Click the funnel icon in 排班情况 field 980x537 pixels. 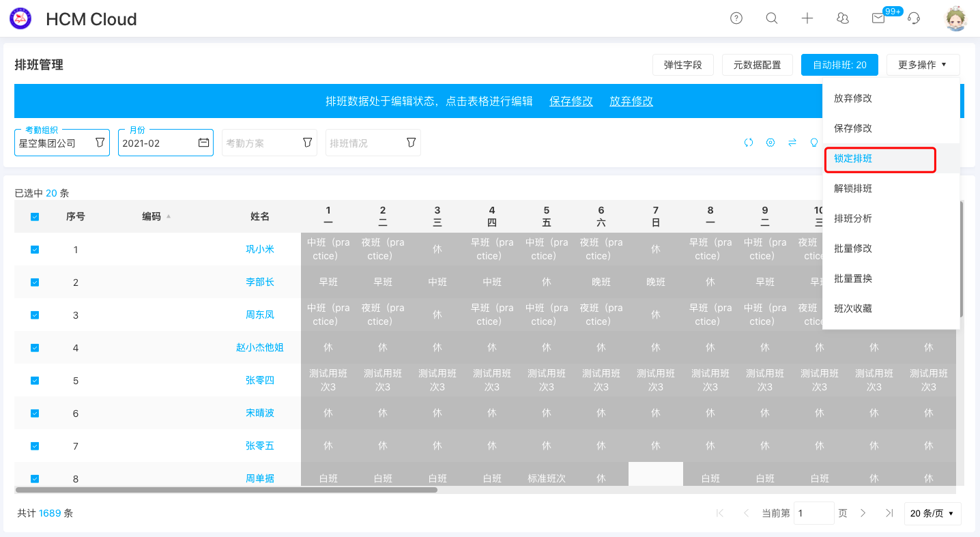coord(411,143)
